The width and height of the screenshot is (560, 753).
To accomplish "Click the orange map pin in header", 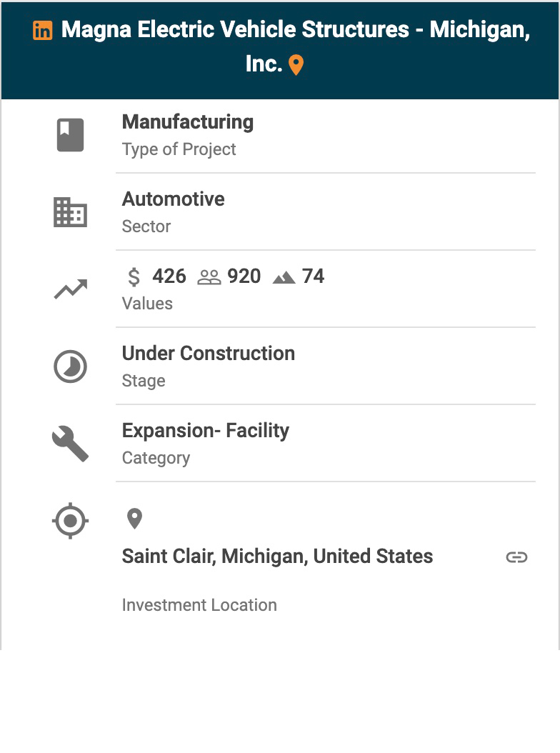I will tap(296, 65).
